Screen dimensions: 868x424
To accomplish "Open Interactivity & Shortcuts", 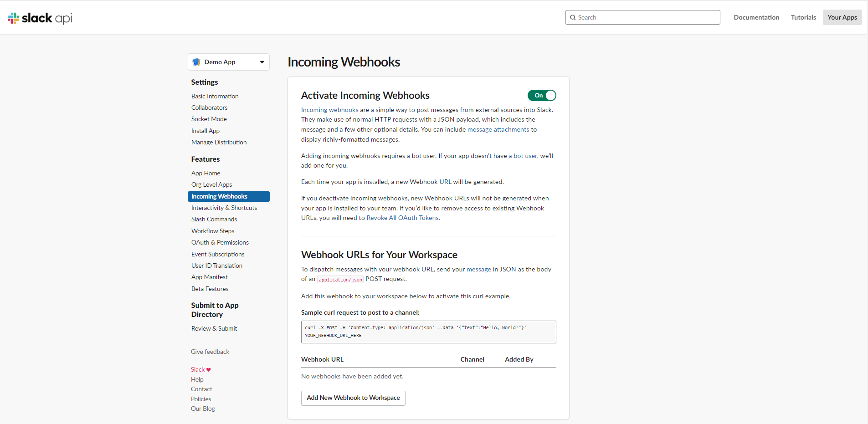I will click(224, 208).
